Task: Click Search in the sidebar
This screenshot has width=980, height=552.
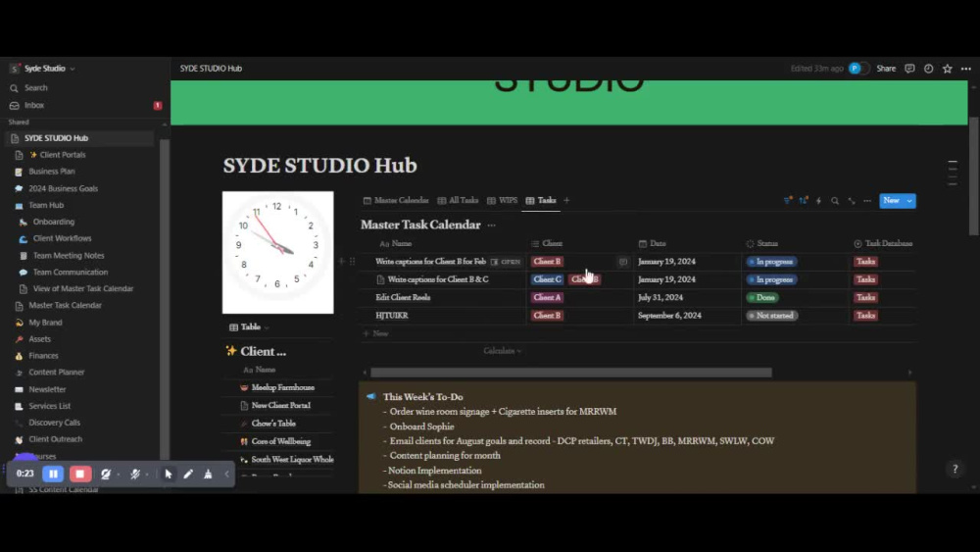Action: 35,88
